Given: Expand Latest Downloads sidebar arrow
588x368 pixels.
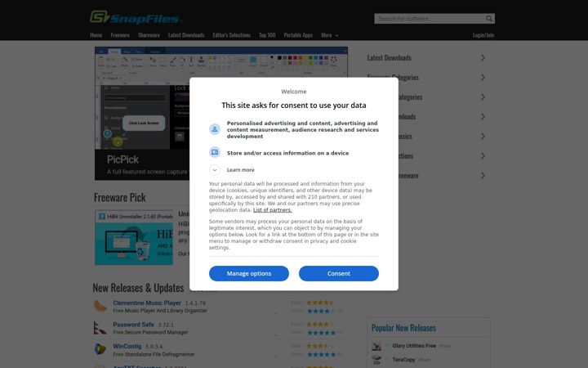Looking at the screenshot, I should (x=483, y=58).
